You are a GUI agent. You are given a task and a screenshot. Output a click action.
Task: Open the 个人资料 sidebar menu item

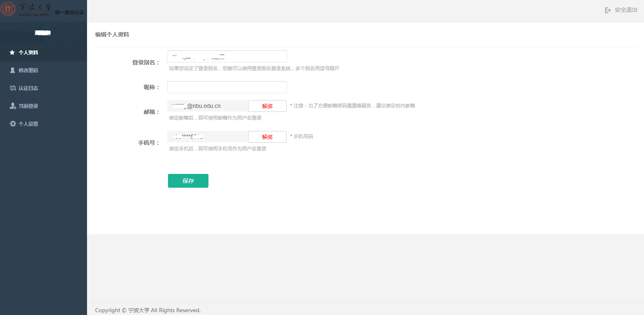pos(28,53)
